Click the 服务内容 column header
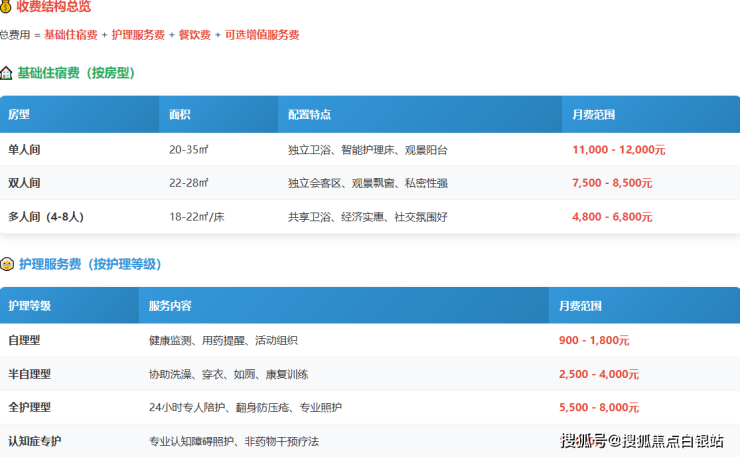Image resolution: width=740 pixels, height=457 pixels. pyautogui.click(x=170, y=306)
